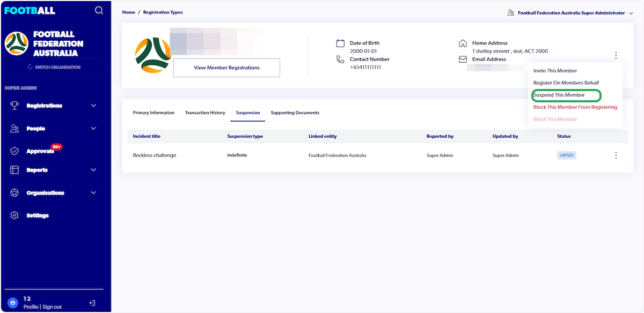
Task: Click the user avatar icon at bottom
Action: [x=13, y=302]
